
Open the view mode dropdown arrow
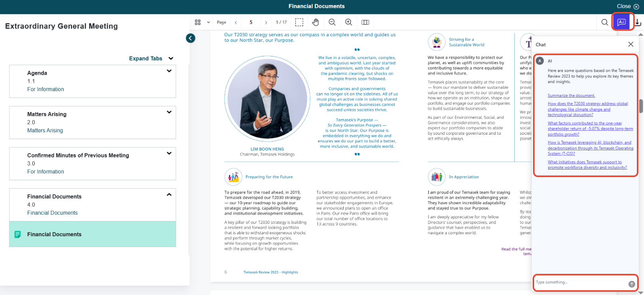(208, 22)
